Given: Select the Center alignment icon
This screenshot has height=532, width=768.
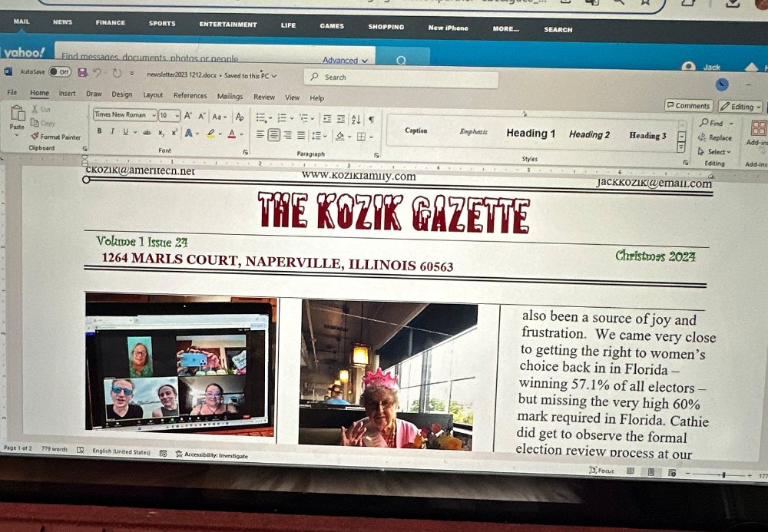Looking at the screenshot, I should [273, 135].
